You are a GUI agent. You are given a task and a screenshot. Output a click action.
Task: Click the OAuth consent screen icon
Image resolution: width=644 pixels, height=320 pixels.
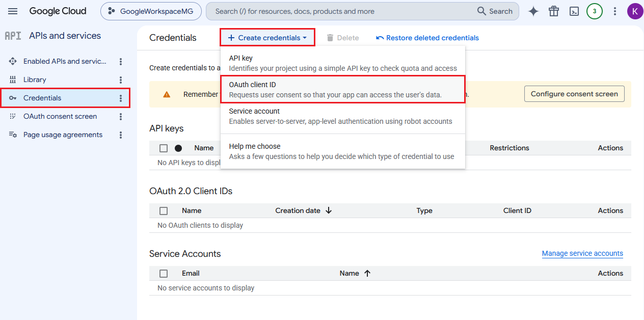pyautogui.click(x=13, y=116)
